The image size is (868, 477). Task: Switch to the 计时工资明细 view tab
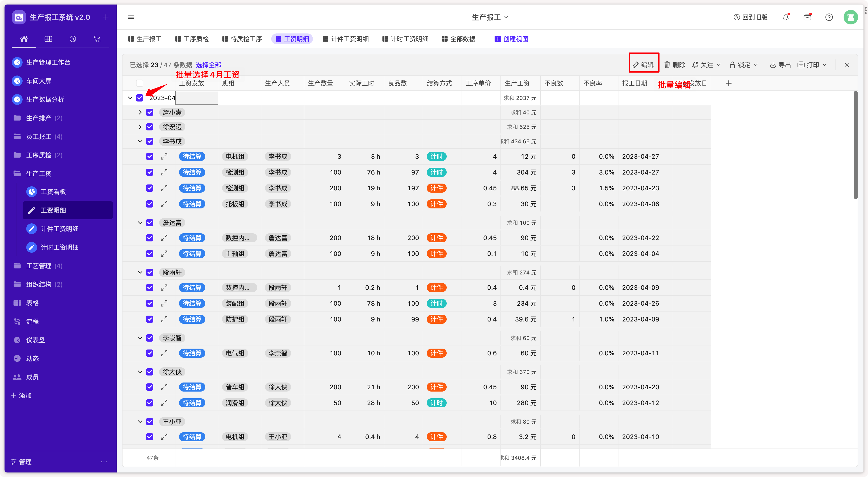(x=405, y=39)
